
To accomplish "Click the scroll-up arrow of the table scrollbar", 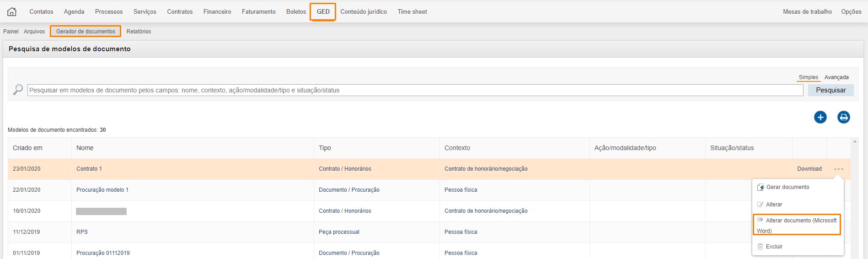I will pyautogui.click(x=855, y=142).
